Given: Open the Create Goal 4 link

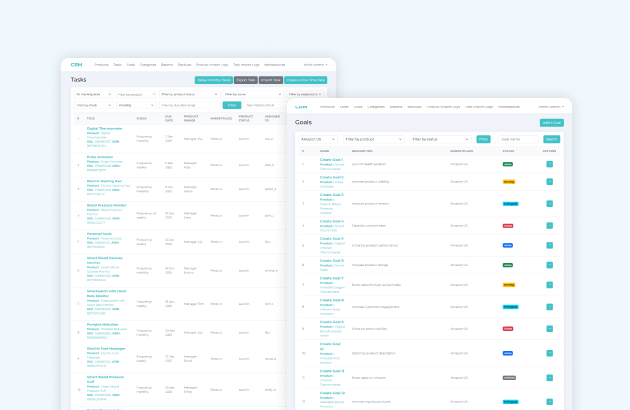Looking at the screenshot, I should (332, 221).
